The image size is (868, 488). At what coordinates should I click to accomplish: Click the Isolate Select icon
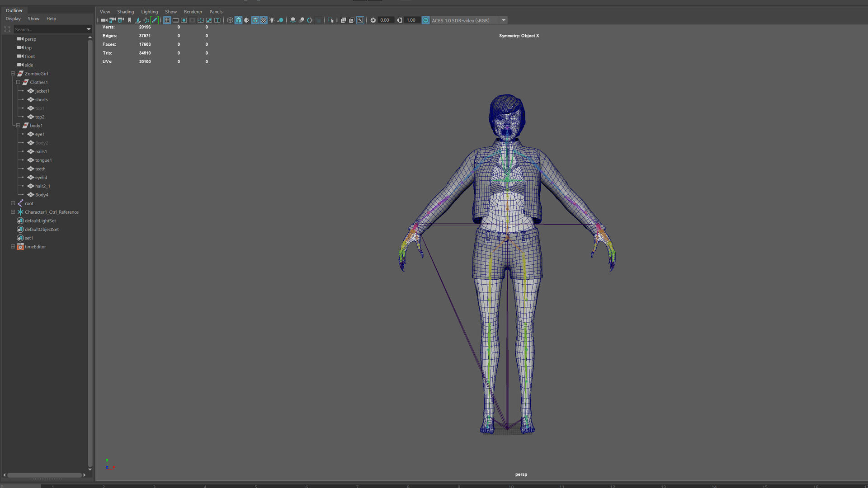tap(331, 20)
